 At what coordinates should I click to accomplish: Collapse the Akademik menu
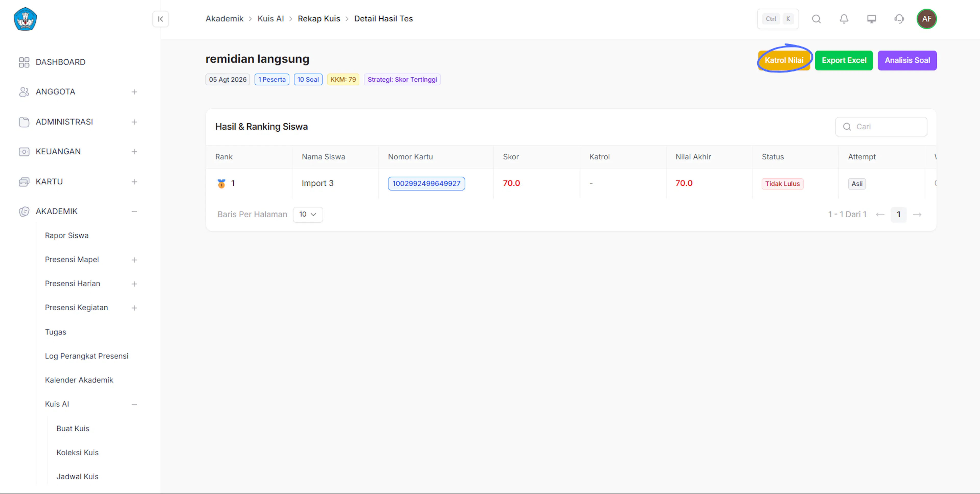pos(134,211)
